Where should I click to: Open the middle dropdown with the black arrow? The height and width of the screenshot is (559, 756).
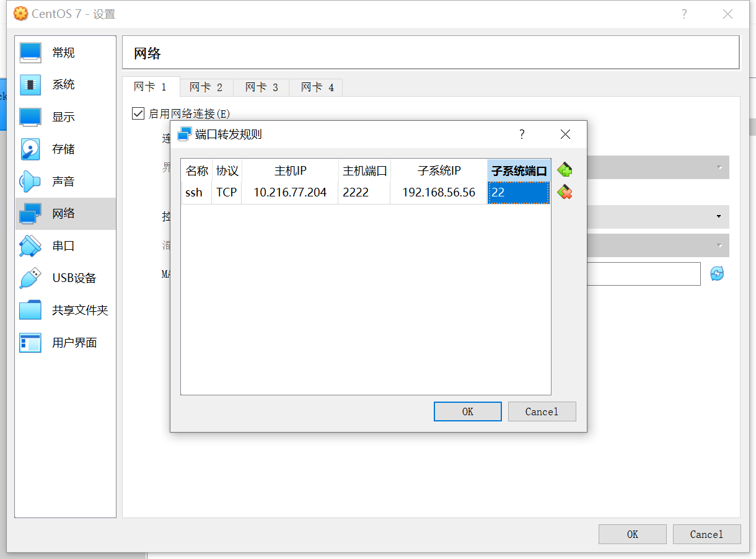point(658,216)
